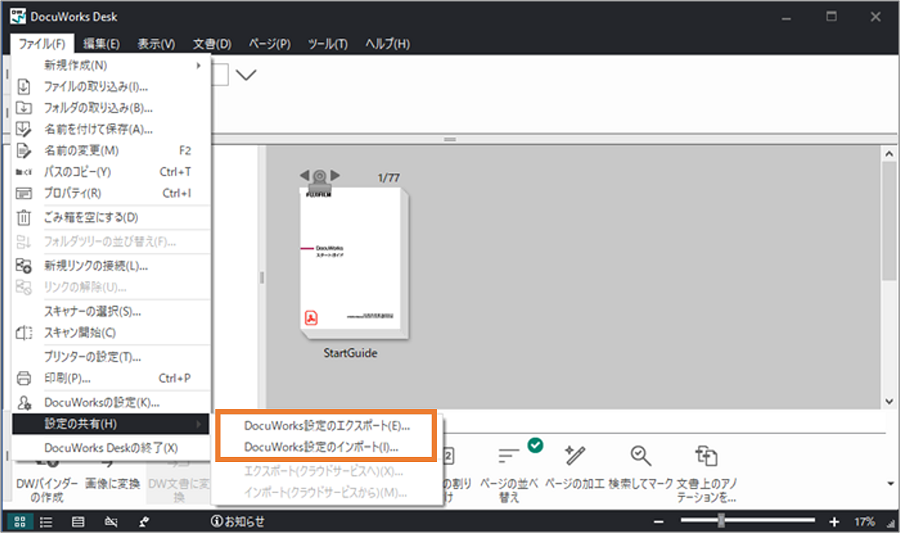This screenshot has height=533, width=900.
Task: Open the 表示(V) menu
Action: pos(156,44)
